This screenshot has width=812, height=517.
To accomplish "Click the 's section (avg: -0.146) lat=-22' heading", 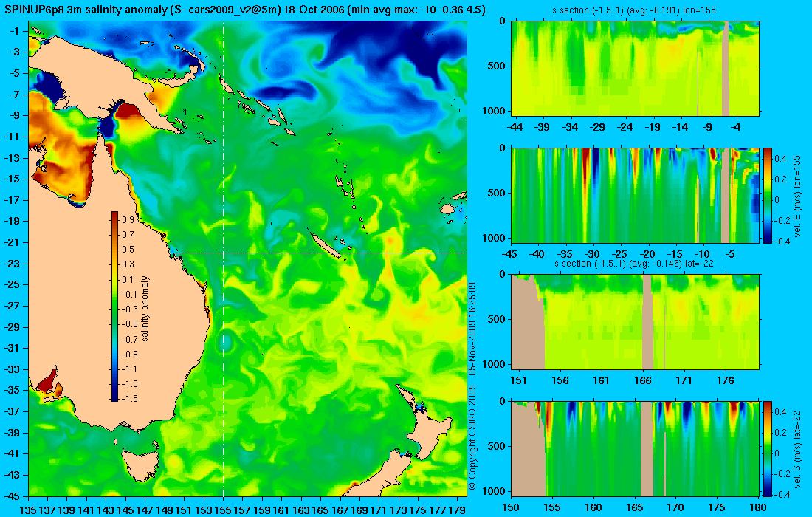I will (635, 263).
